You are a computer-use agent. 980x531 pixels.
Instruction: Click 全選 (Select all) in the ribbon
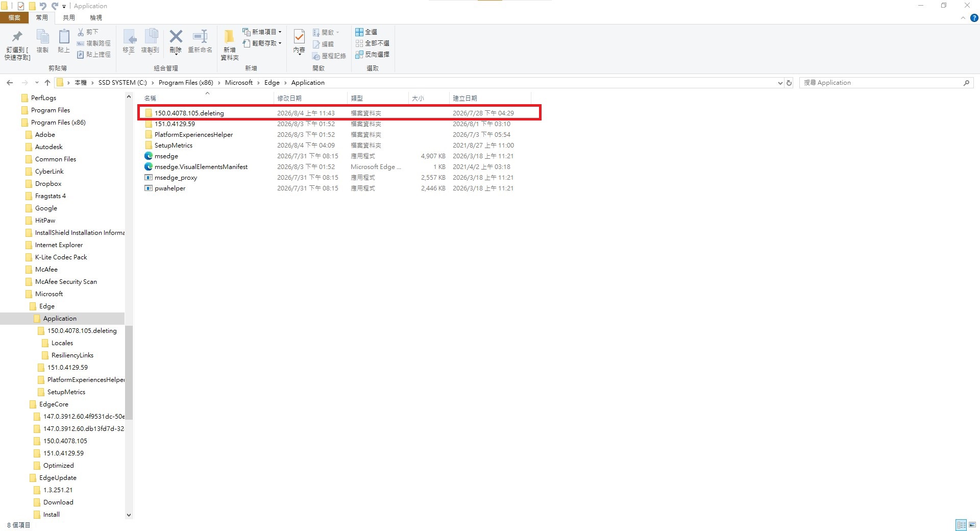tap(366, 32)
